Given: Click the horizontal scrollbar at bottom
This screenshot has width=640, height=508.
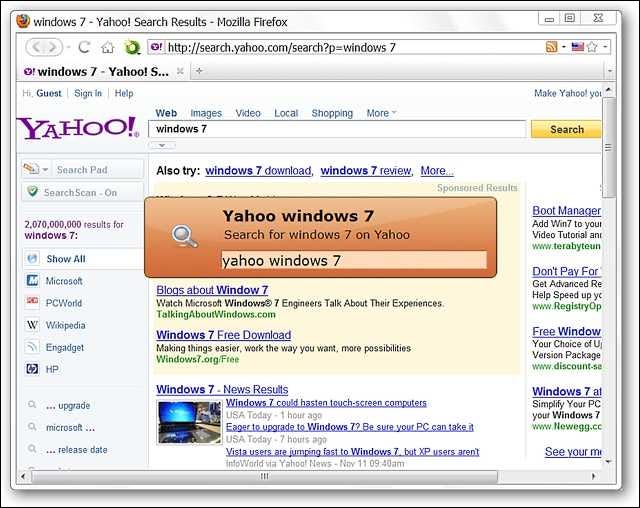Looking at the screenshot, I should (264, 476).
